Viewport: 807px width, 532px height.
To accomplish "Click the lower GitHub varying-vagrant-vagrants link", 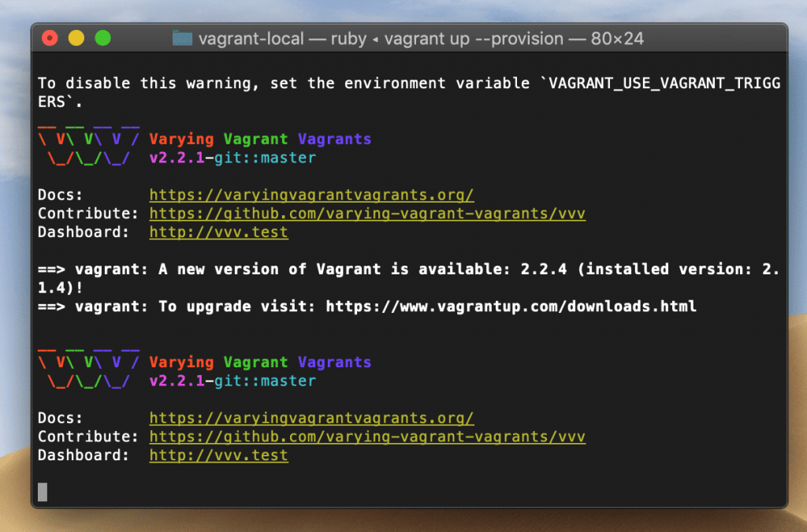I will 366,437.
